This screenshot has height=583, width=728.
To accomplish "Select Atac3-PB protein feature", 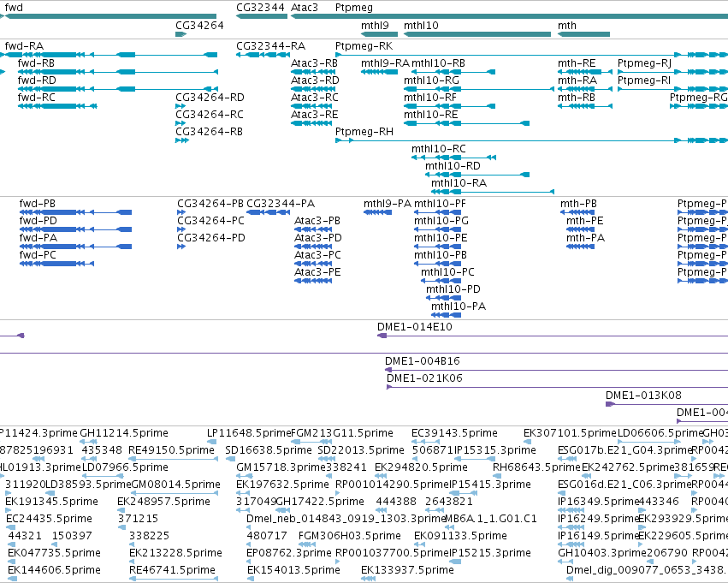I will pyautogui.click(x=313, y=229).
